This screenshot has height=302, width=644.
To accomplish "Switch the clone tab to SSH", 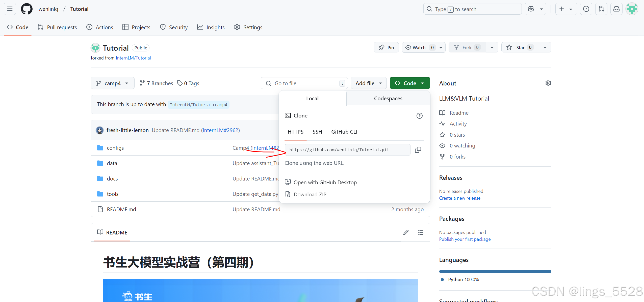I will (x=317, y=132).
